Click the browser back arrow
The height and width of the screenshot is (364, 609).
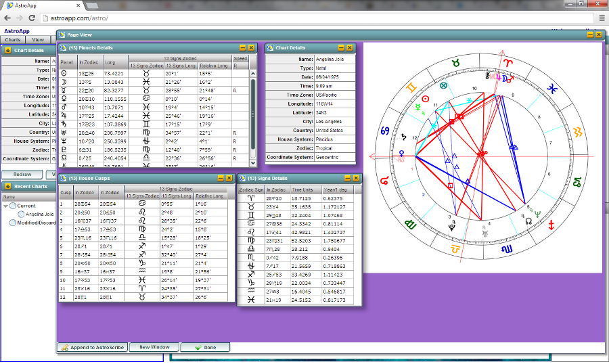point(8,18)
